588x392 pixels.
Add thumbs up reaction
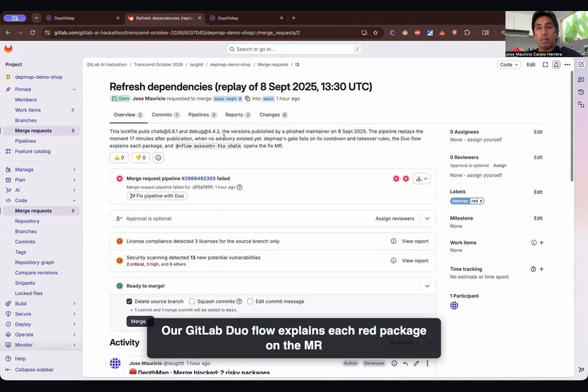(119, 158)
